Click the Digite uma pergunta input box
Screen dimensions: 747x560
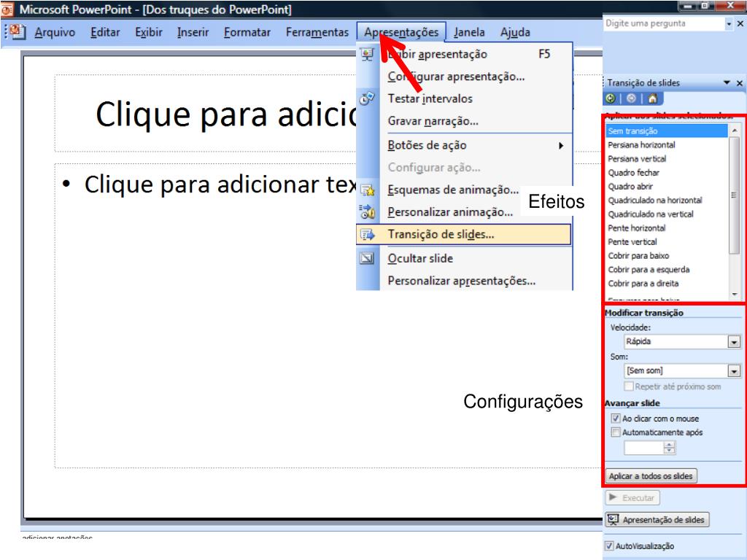665,23
